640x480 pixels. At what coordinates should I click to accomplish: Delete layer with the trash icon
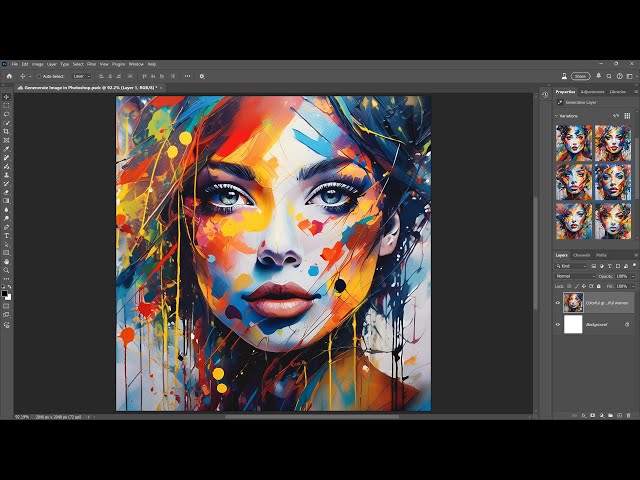tap(629, 416)
